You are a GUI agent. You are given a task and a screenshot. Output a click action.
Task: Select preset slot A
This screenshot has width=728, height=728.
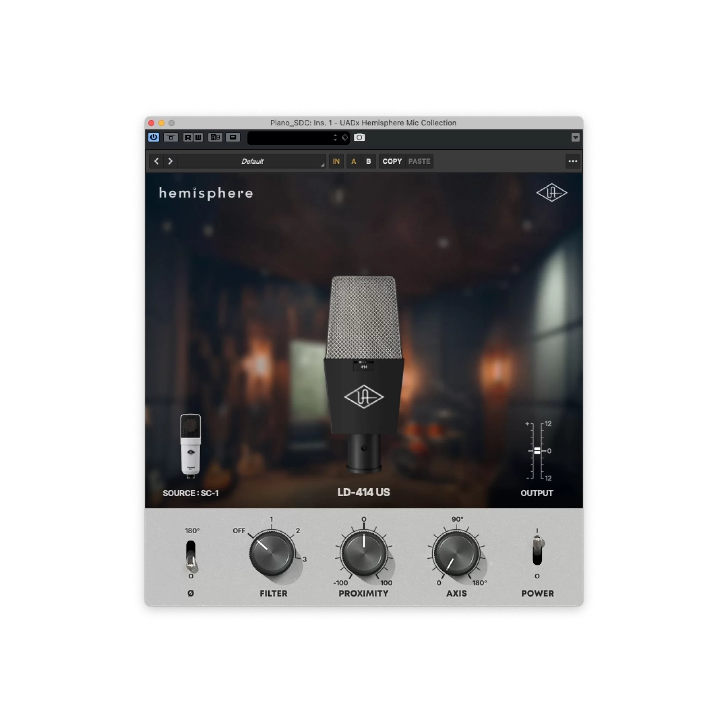pyautogui.click(x=353, y=161)
